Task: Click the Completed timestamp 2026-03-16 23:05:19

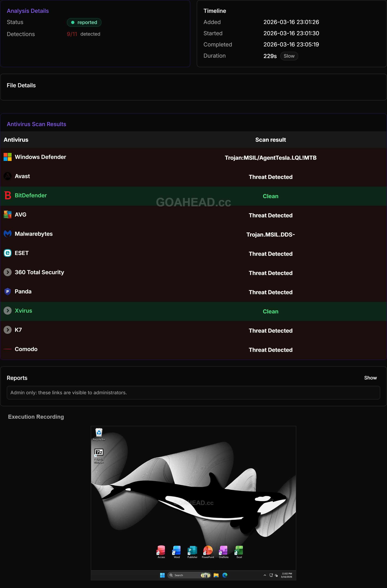Action: point(291,44)
